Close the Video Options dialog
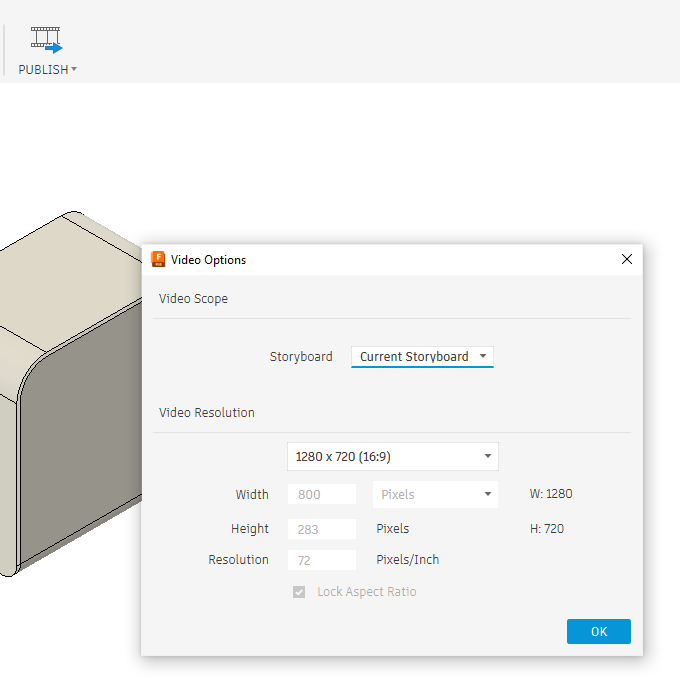 coord(627,259)
